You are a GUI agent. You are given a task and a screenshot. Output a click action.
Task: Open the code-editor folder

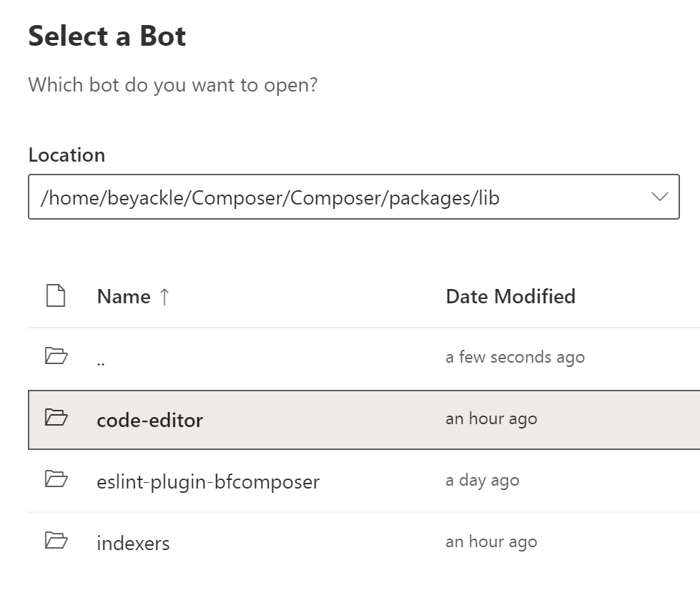coord(150,420)
